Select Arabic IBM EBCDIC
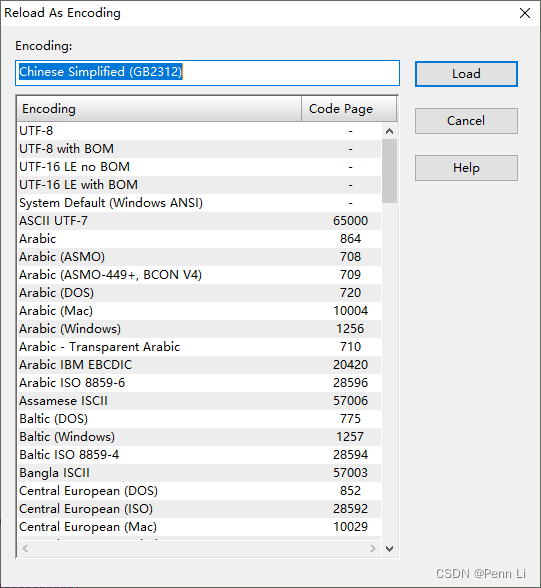 coord(199,365)
